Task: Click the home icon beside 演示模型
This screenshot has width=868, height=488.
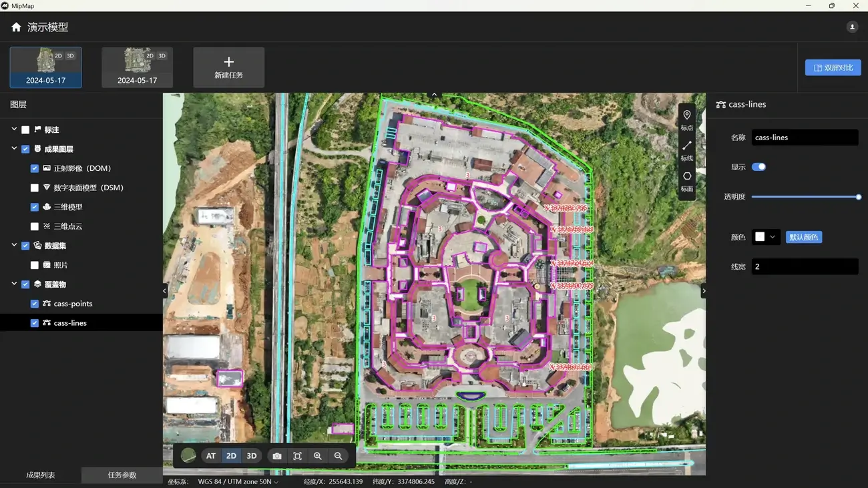Action: [x=16, y=27]
